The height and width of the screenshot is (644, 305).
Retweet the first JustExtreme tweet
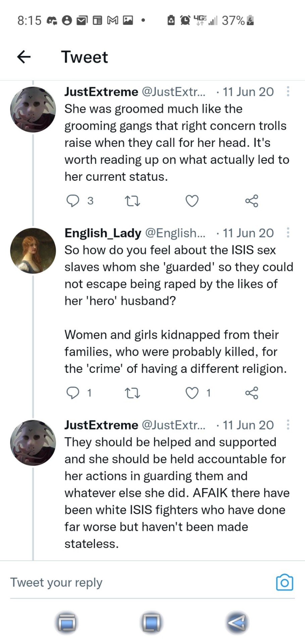(x=132, y=201)
